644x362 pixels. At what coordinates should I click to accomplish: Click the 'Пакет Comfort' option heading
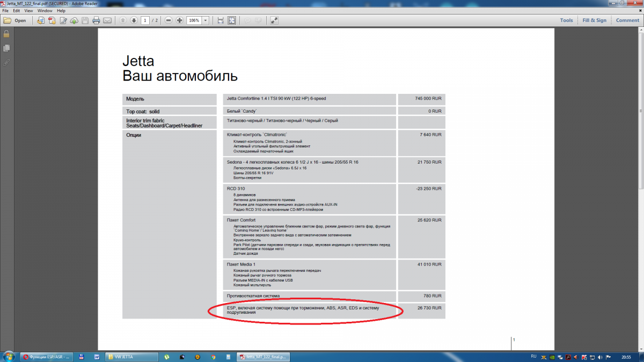click(241, 220)
